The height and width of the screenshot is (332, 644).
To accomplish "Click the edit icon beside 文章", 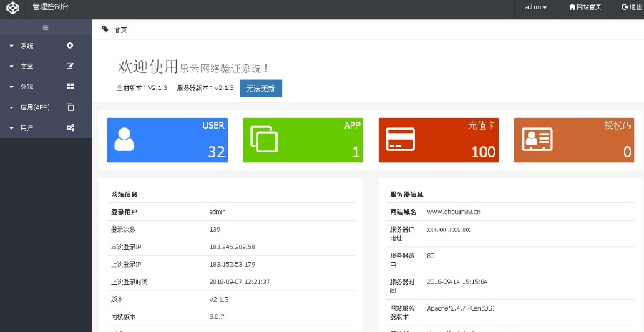I will click(x=70, y=66).
